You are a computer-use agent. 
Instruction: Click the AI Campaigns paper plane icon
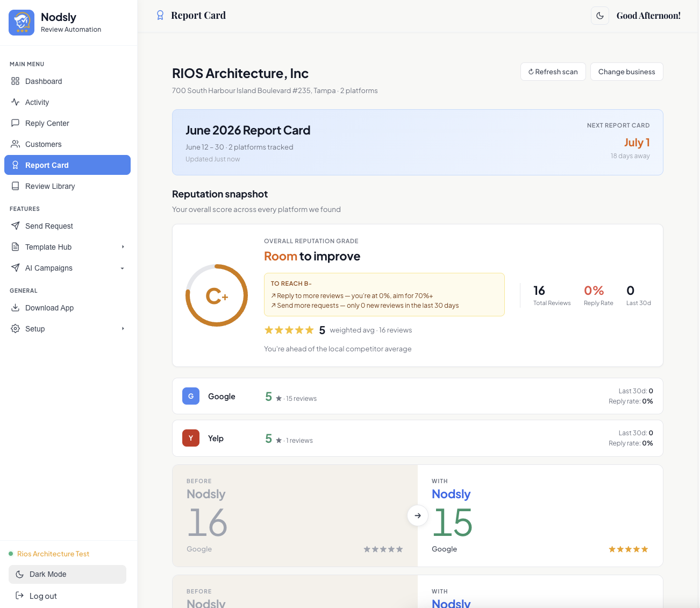(15, 268)
